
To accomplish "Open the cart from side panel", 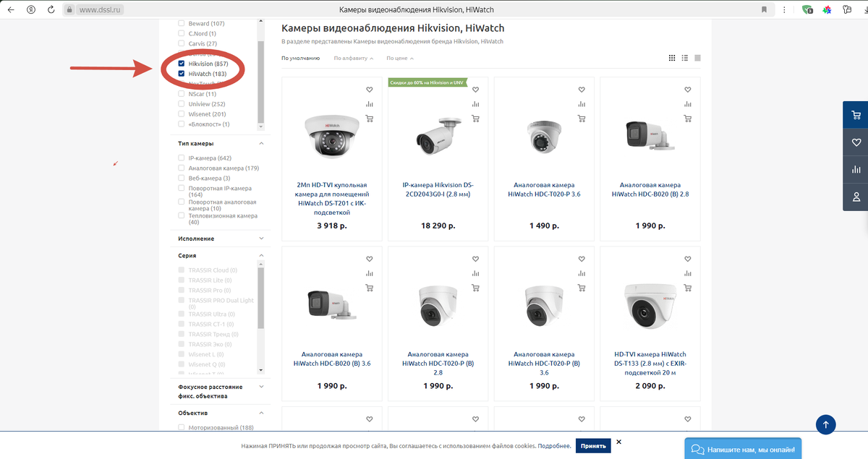I will 856,115.
